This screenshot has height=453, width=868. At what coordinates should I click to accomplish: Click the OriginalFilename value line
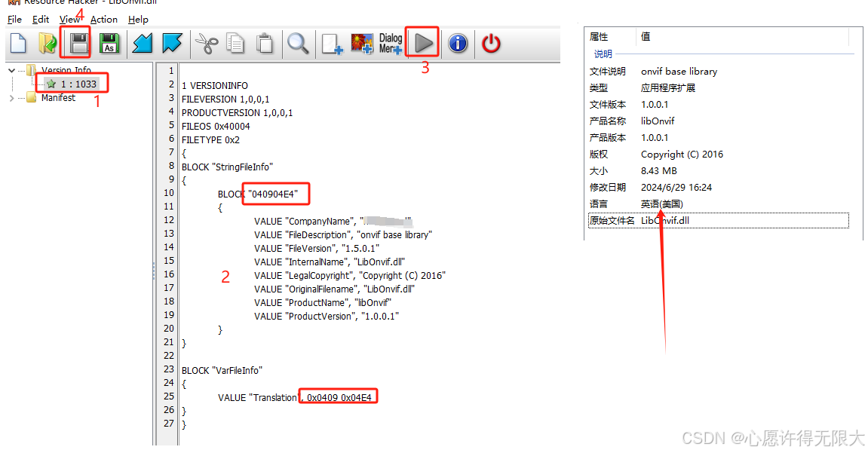[x=334, y=289]
